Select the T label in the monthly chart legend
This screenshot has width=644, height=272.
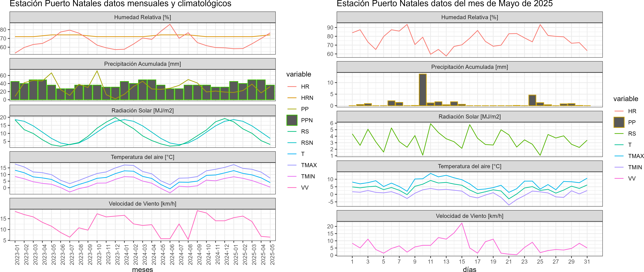pyautogui.click(x=303, y=154)
